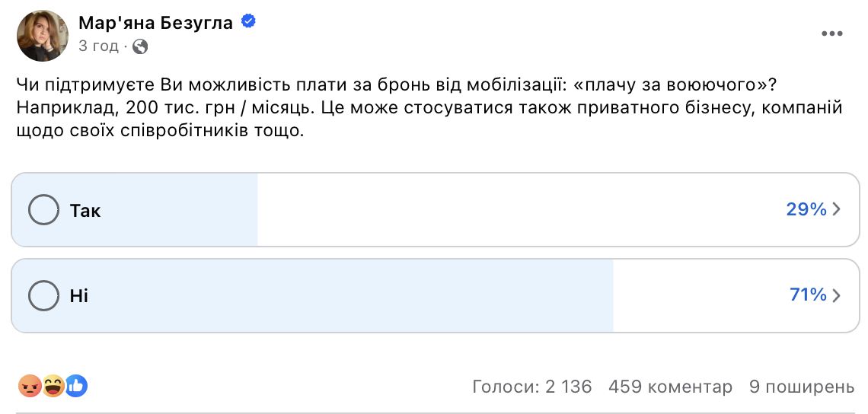Viewport: 868px width, 414px height.
Task: Click the angry reaction emoji
Action: [30, 387]
